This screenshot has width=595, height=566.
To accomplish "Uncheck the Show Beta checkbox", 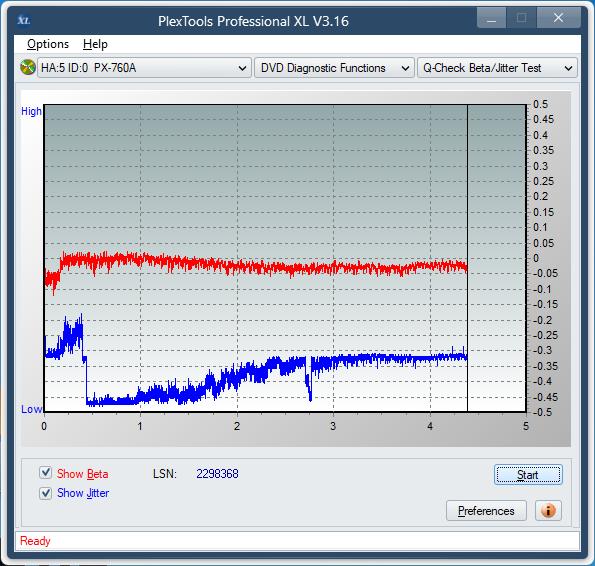I will (x=46, y=473).
